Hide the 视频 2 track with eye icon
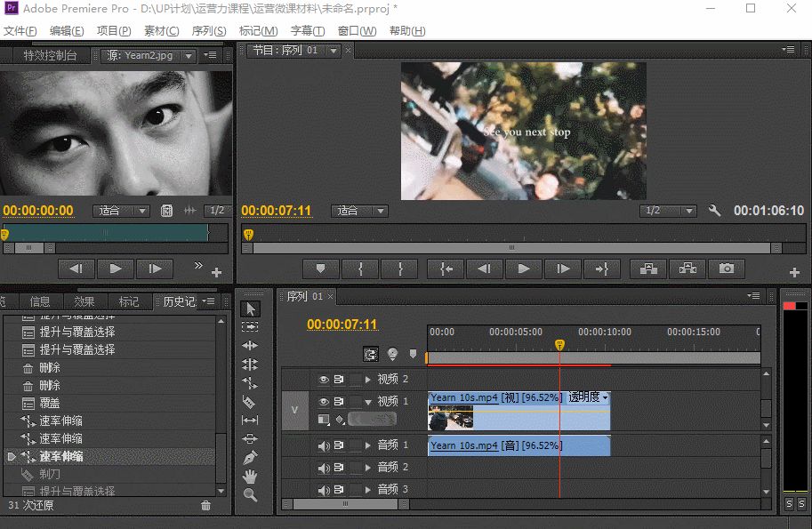812x529 pixels. point(324,380)
